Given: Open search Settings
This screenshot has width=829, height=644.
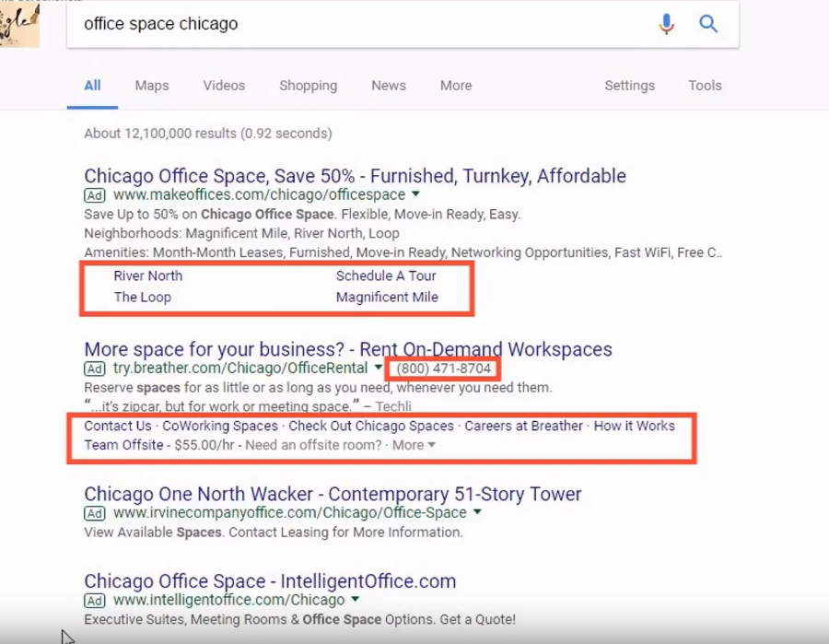Looking at the screenshot, I should coord(630,86).
